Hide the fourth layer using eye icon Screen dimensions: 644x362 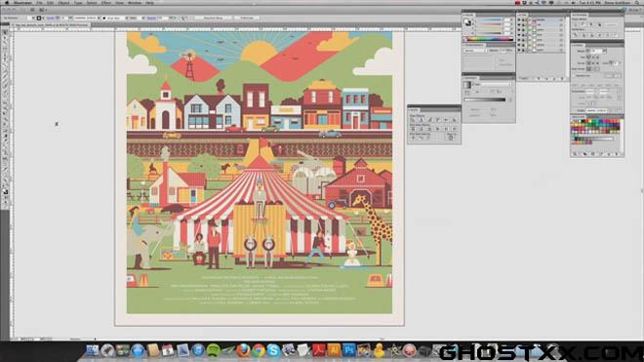(519, 35)
